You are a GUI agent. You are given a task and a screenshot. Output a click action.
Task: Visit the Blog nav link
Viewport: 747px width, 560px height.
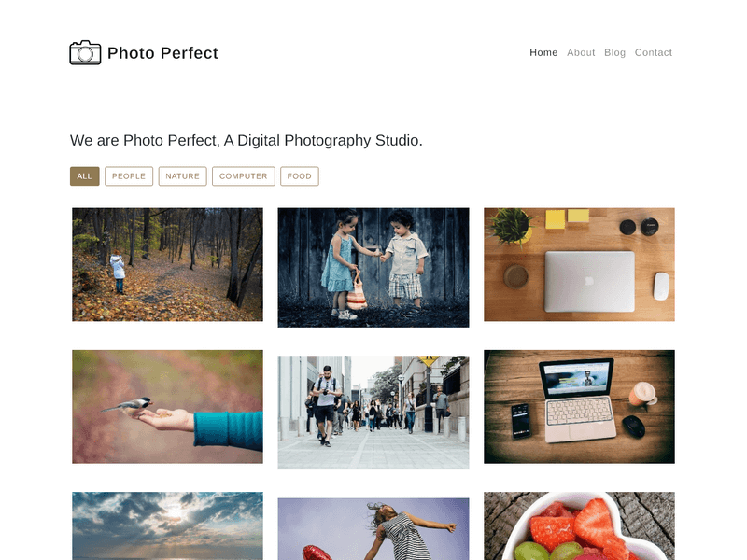pos(614,52)
